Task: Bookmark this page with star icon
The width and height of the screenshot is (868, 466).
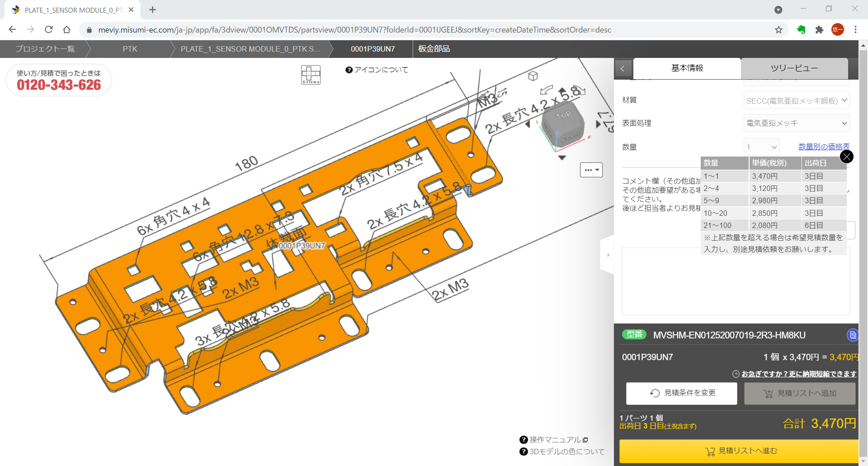Action: click(778, 29)
